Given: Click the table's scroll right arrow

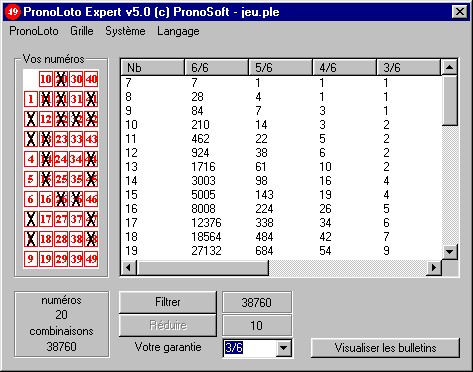Looking at the screenshot, I should pyautogui.click(x=434, y=267).
